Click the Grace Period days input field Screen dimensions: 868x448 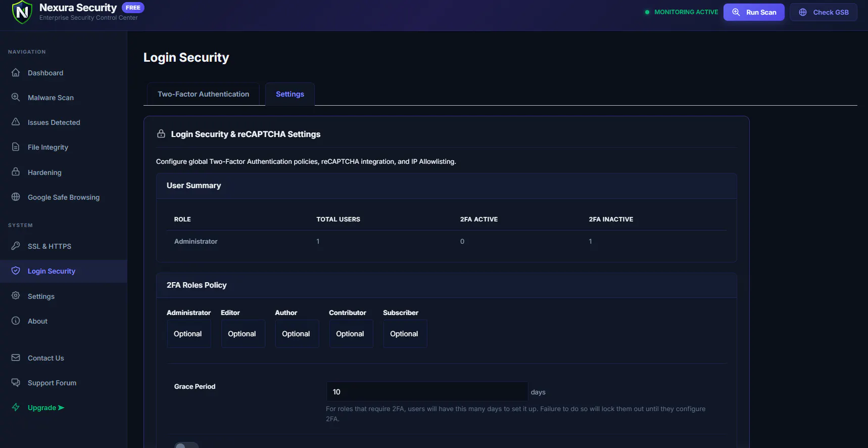427,392
